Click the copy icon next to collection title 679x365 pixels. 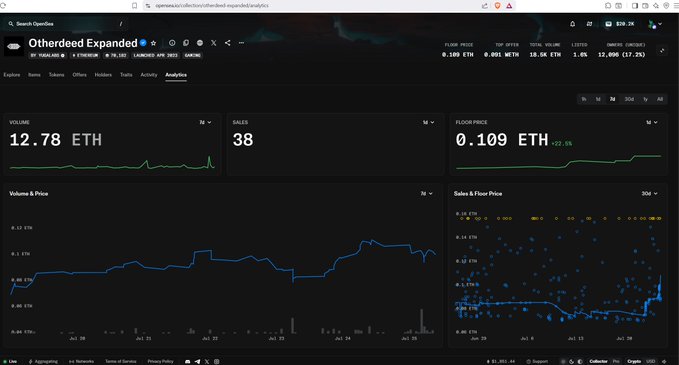(186, 43)
